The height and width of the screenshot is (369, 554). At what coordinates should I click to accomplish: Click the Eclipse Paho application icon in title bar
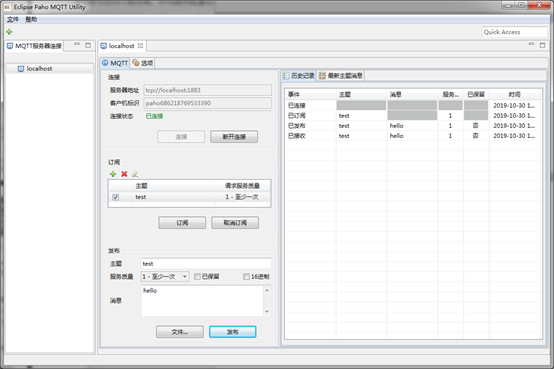pyautogui.click(x=7, y=7)
